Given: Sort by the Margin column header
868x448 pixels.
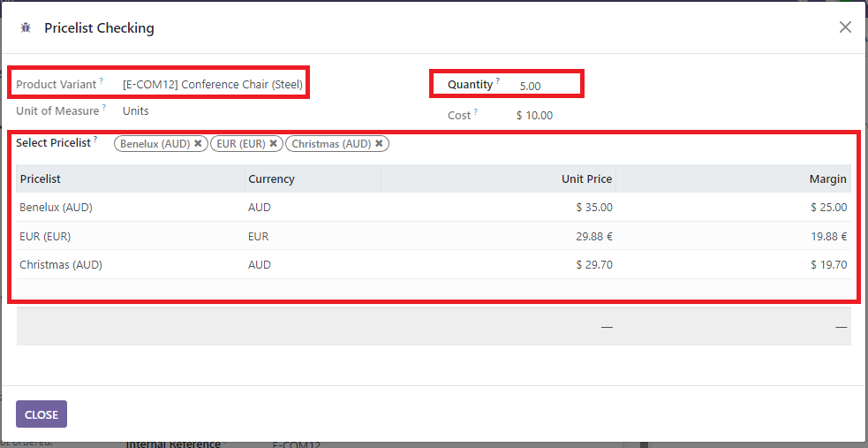Looking at the screenshot, I should (827, 178).
